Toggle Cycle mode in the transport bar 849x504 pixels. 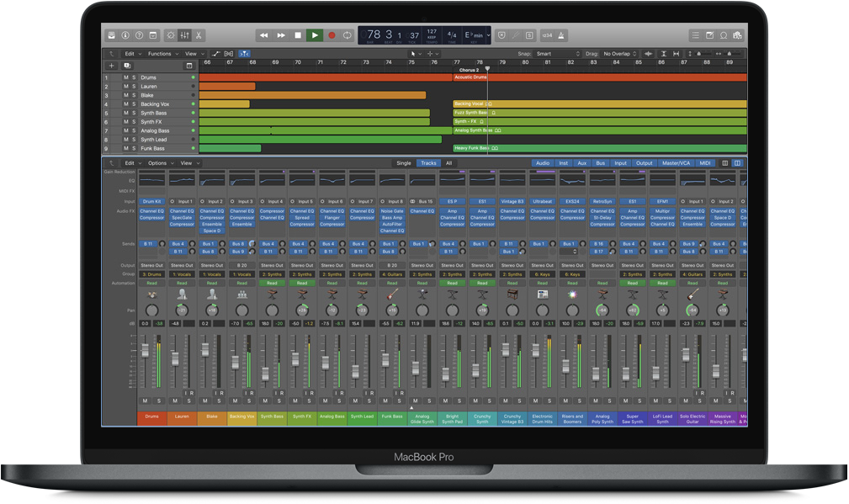[347, 35]
